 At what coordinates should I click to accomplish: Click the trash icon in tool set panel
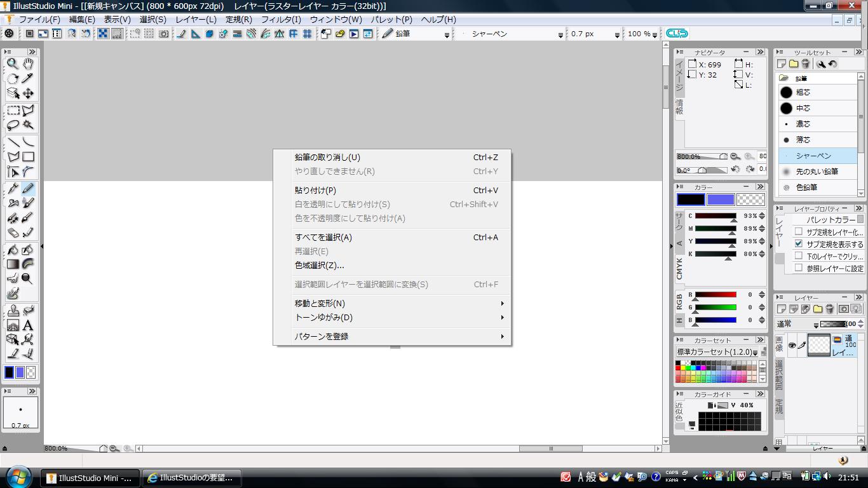point(806,64)
